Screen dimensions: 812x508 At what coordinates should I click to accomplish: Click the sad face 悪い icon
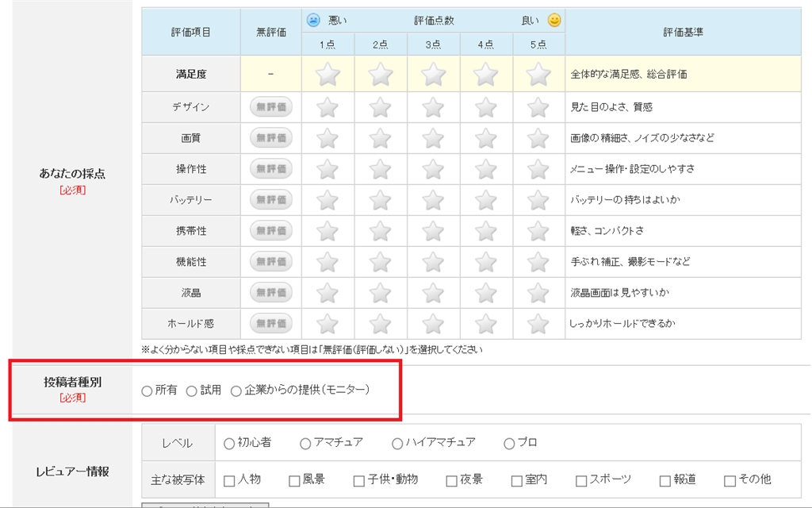point(313,20)
